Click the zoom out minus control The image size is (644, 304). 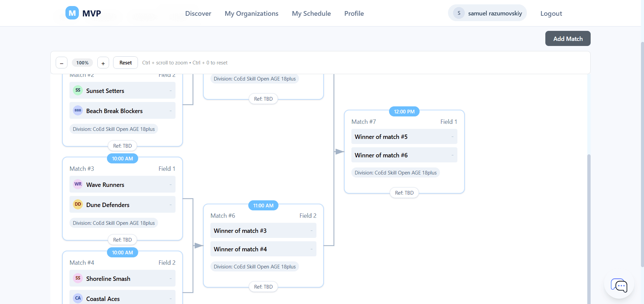pyautogui.click(x=61, y=63)
